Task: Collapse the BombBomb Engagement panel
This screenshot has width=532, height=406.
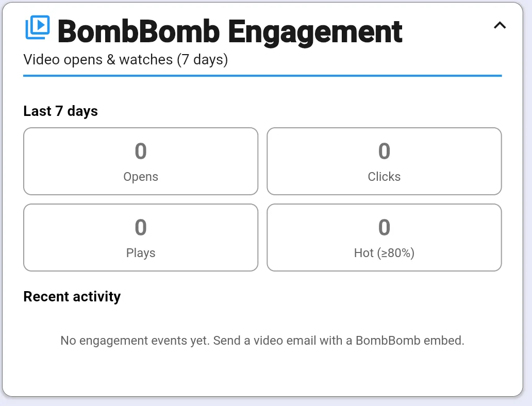Action: tap(500, 25)
